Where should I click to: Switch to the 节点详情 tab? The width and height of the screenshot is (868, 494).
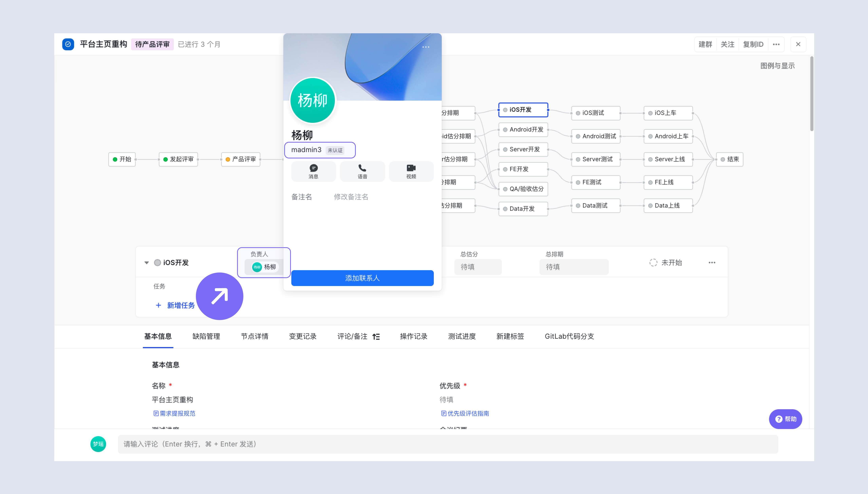click(255, 336)
